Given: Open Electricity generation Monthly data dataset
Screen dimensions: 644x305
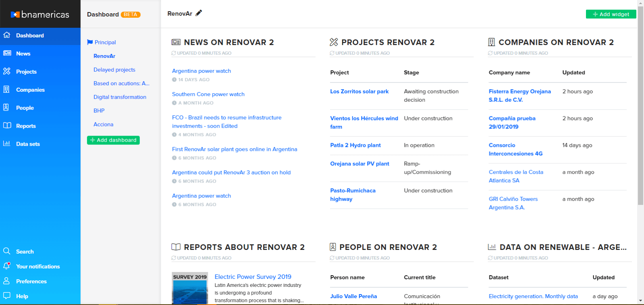Looking at the screenshot, I should (533, 296).
